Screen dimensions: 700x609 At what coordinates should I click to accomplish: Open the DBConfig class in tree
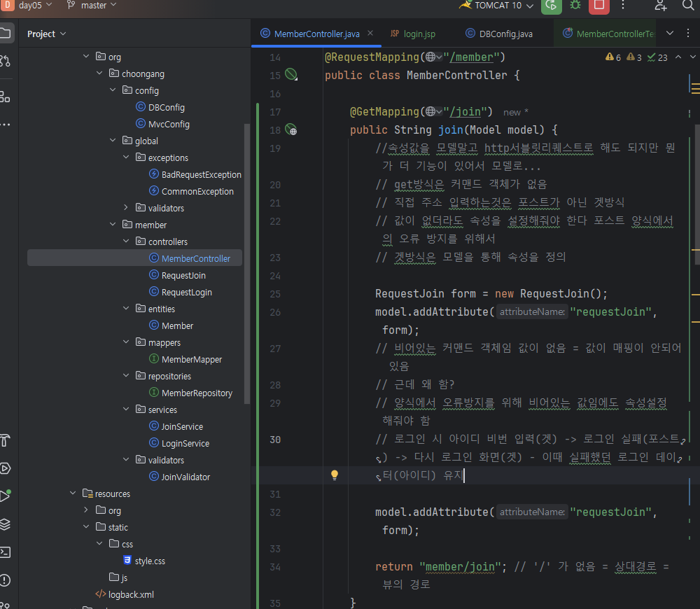[160, 107]
